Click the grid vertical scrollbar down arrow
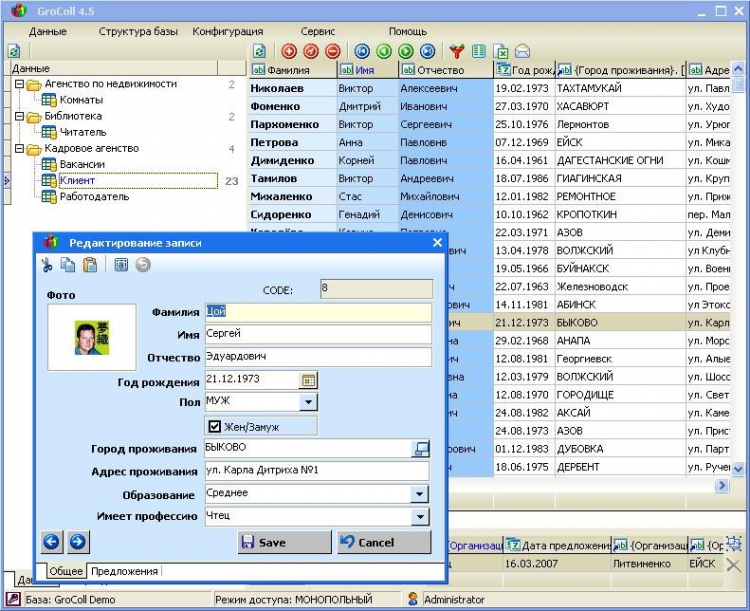The image size is (750, 611). click(738, 469)
